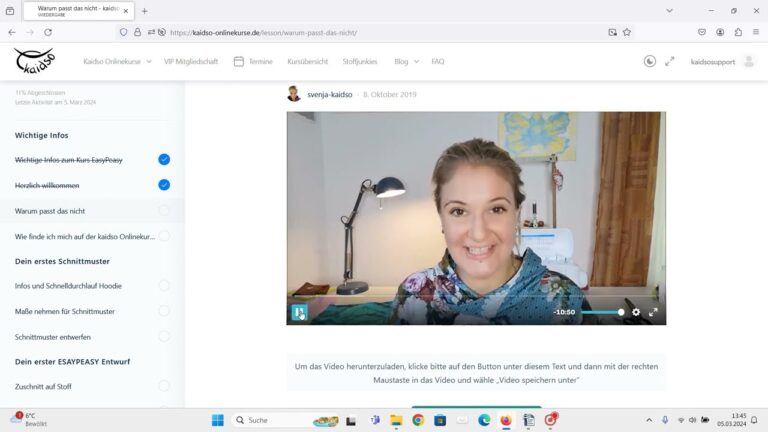Adjust the video volume slider
Image resolution: width=768 pixels, height=432 pixels.
602,312
